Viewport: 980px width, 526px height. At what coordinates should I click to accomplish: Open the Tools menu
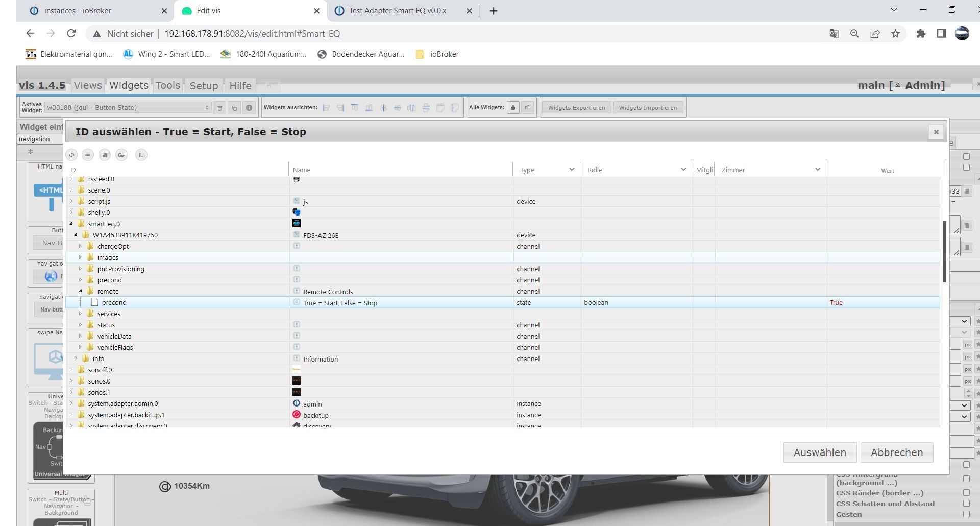point(168,85)
